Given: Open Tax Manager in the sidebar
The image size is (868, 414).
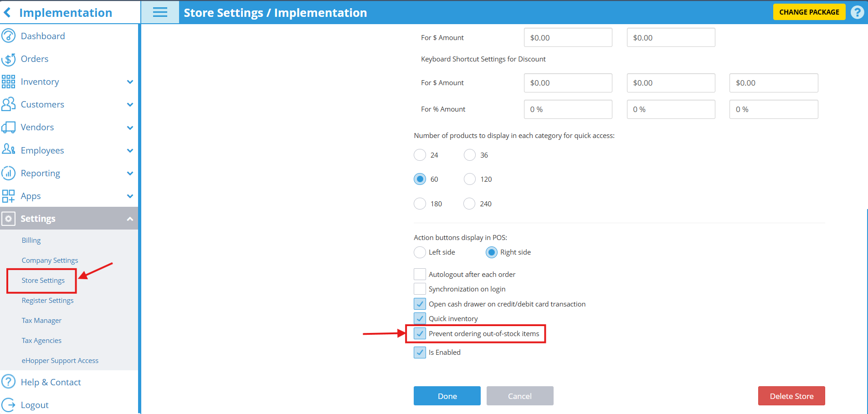Looking at the screenshot, I should [41, 321].
